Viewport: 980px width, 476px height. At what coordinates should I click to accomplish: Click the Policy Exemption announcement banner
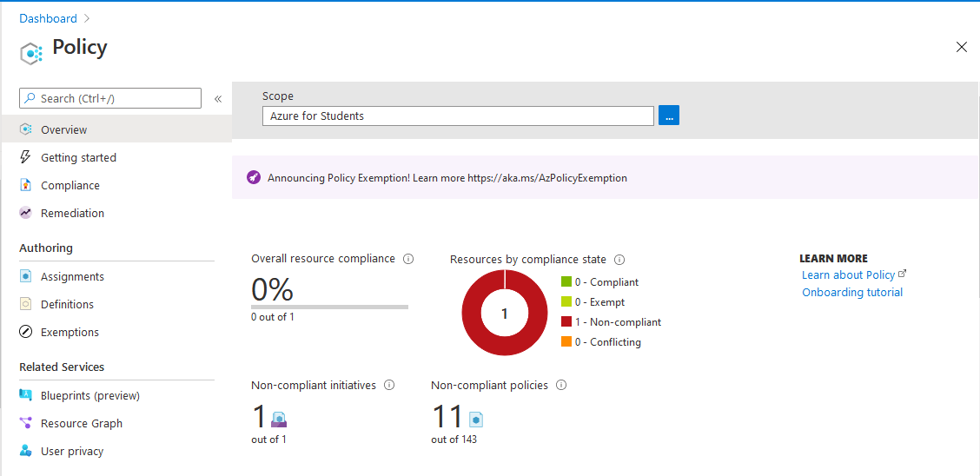click(606, 177)
